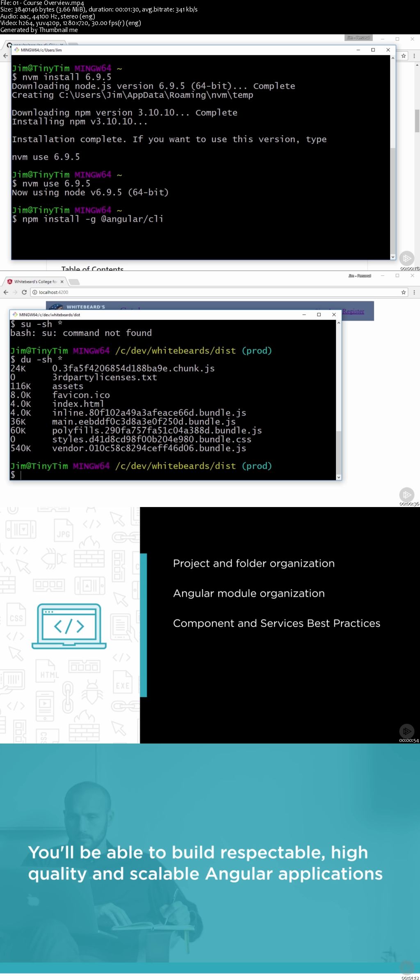
Task: Click Git Bash icon in MINGW64:/c/Users/Jim title bar
Action: (x=17, y=50)
